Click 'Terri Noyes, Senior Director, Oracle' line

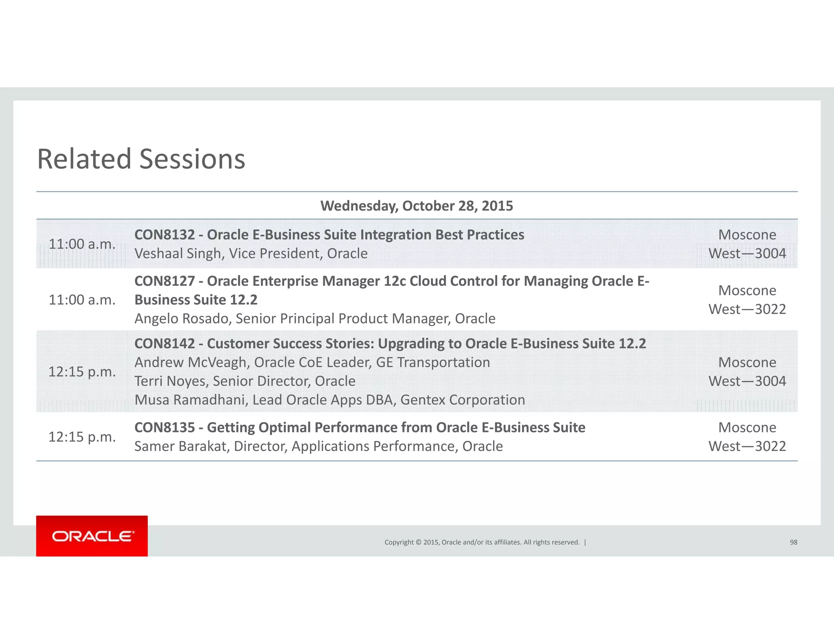coord(245,381)
